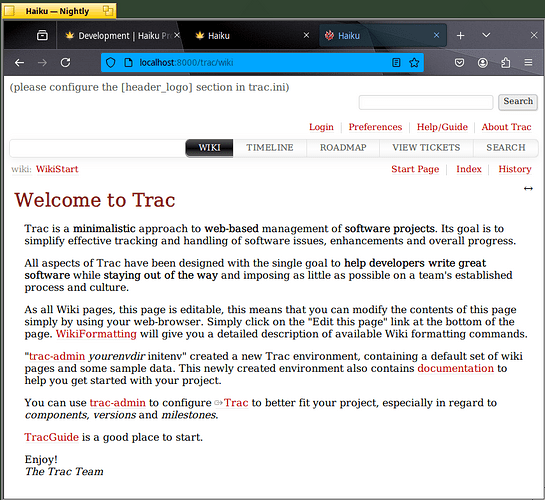Click the shield tracking protection icon
545x500 pixels.
tap(111, 63)
